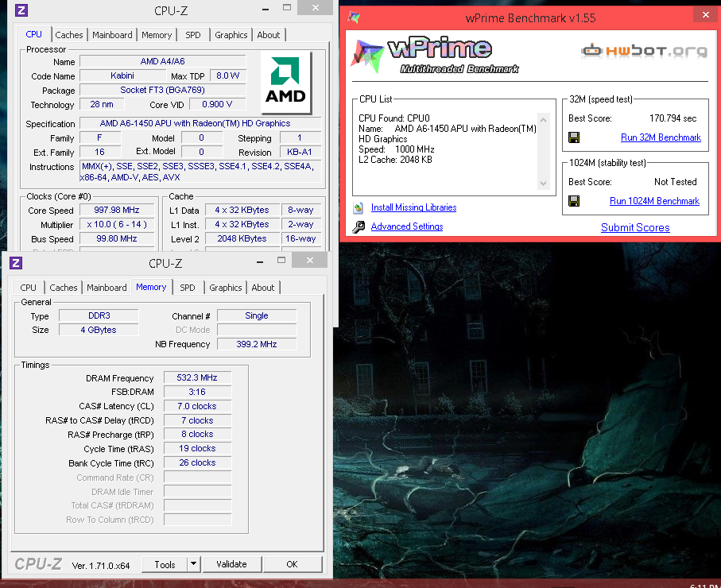This screenshot has height=588, width=721.
Task: Run the 1024M Benchmark
Action: pyautogui.click(x=654, y=201)
